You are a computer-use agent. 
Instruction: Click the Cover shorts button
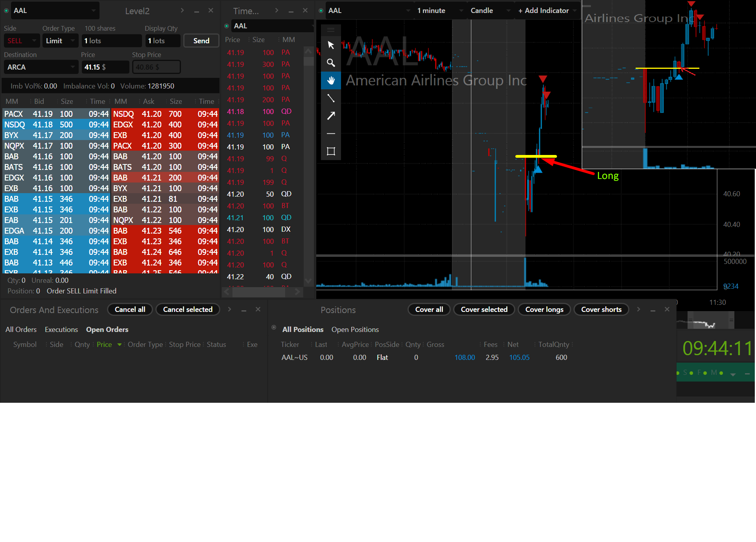[601, 310]
